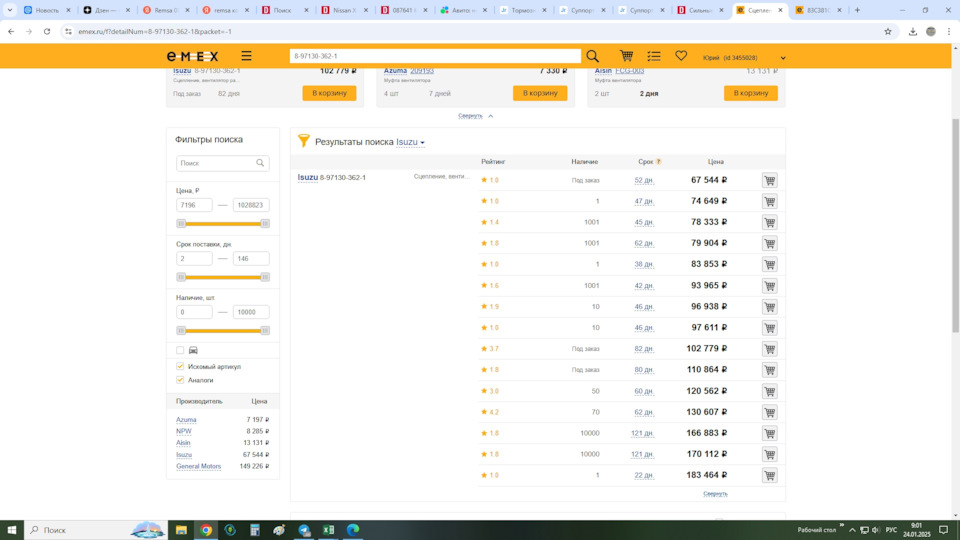
Task: Add the 74 649 ₽ offer to cart
Action: coord(770,201)
